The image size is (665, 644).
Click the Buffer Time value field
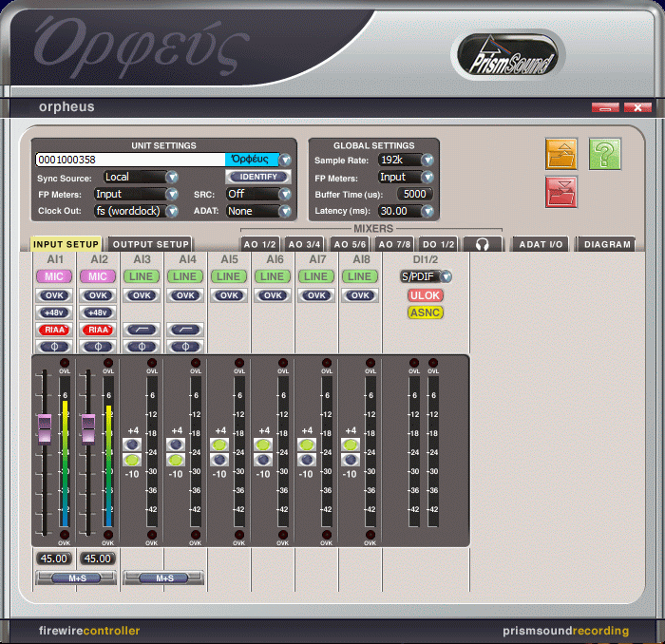click(414, 194)
